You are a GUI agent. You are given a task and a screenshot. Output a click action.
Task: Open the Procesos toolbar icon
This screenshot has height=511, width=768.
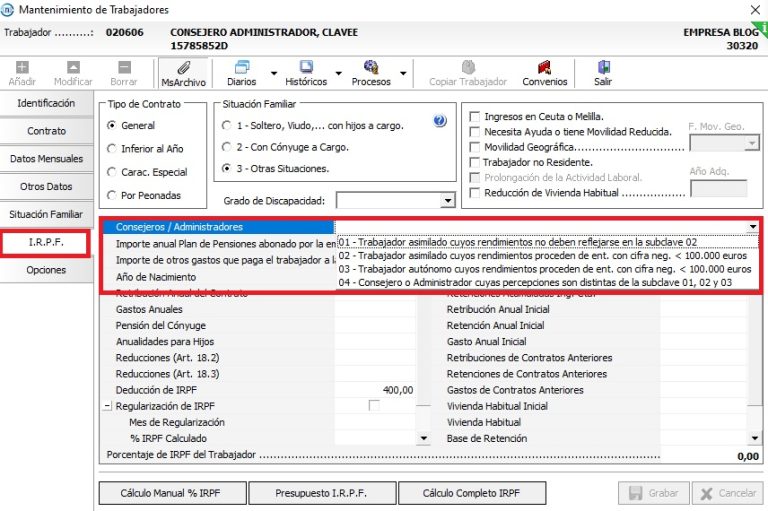(371, 67)
